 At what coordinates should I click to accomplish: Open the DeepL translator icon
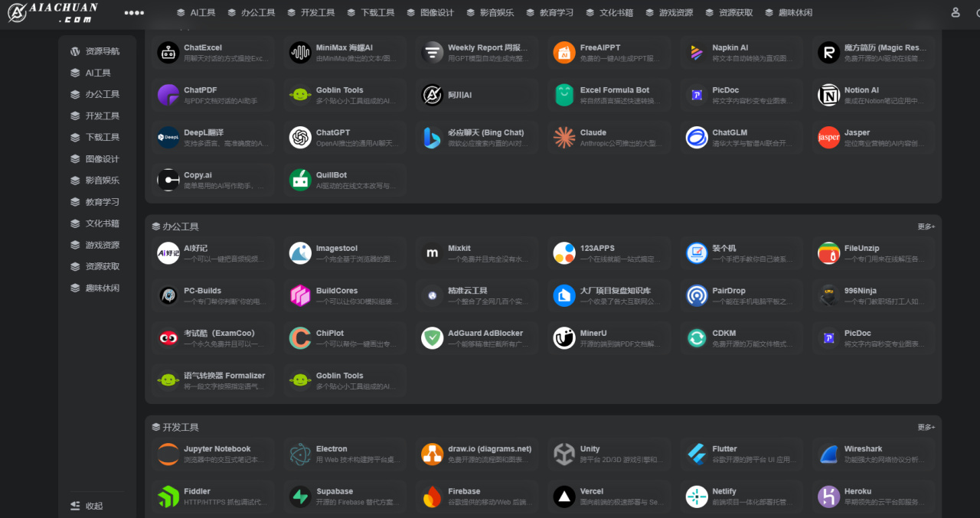168,138
